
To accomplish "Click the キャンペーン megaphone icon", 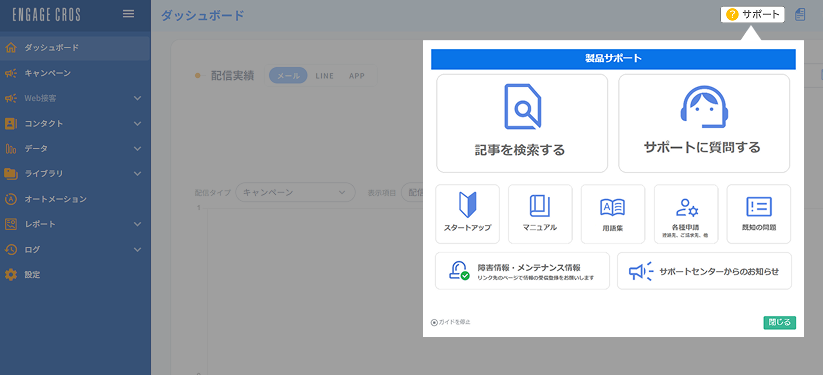I will 10,73.
